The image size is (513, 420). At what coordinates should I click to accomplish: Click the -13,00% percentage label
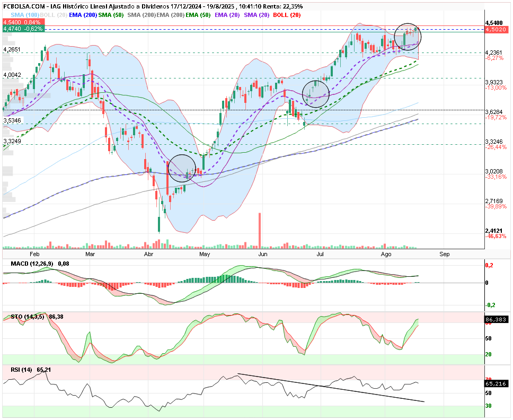click(496, 87)
